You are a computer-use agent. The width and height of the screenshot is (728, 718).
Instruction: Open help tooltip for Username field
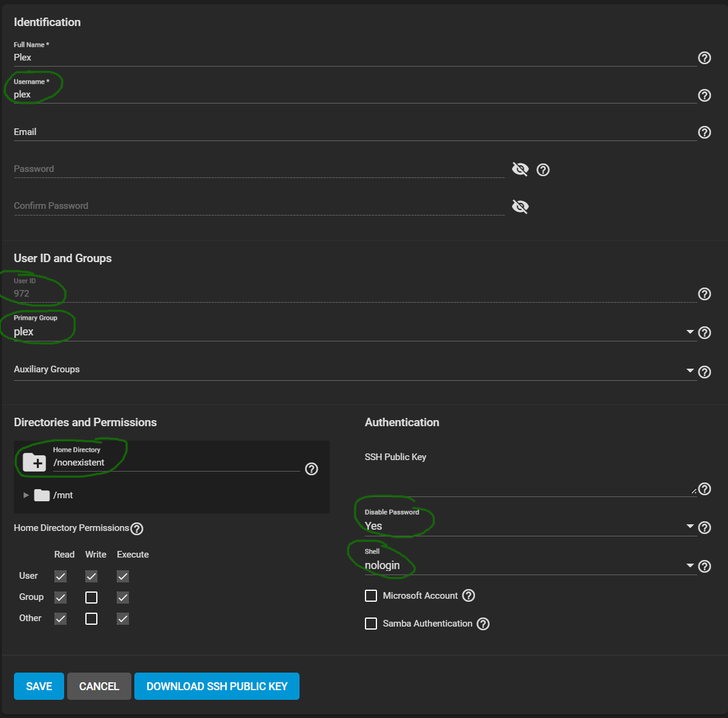(704, 95)
